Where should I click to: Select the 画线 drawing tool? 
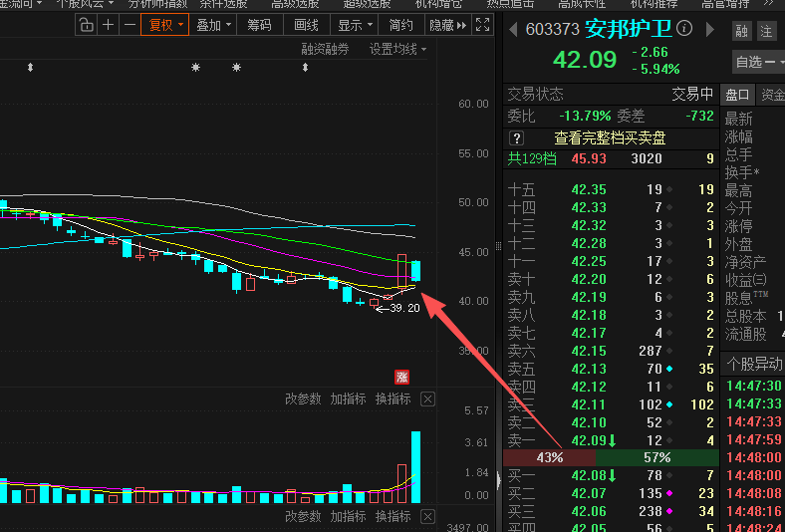point(306,25)
